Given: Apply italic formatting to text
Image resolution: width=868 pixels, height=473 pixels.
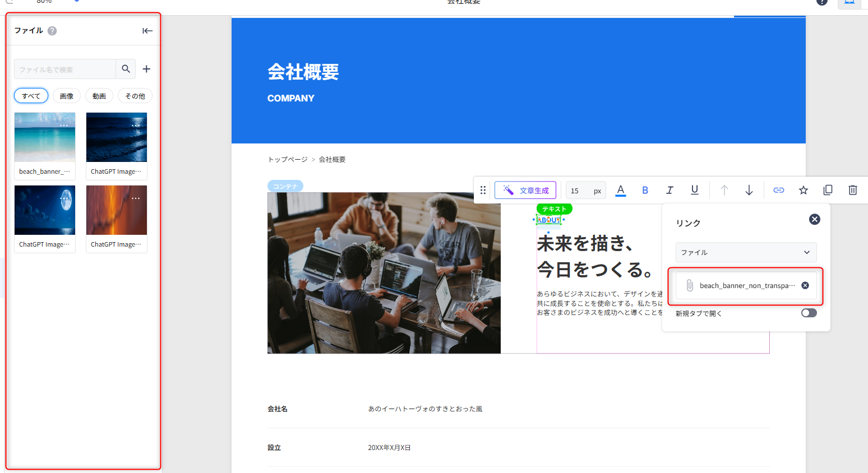Looking at the screenshot, I should (670, 190).
